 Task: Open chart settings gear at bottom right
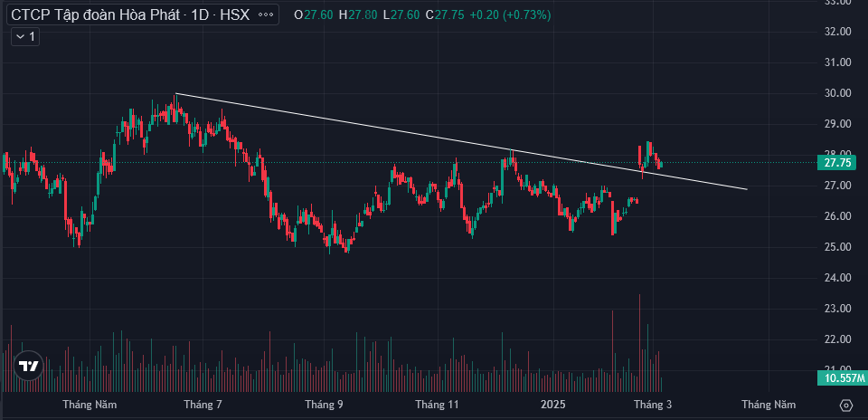tap(846, 406)
